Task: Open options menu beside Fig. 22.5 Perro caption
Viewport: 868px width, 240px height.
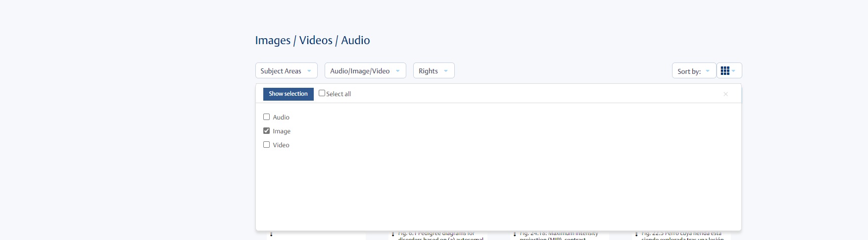Action: [x=636, y=234]
